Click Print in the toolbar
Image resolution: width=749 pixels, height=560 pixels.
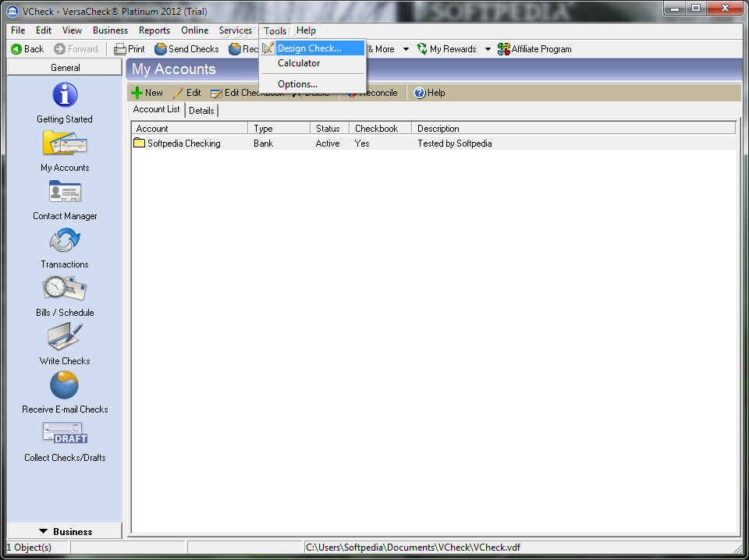pos(130,48)
